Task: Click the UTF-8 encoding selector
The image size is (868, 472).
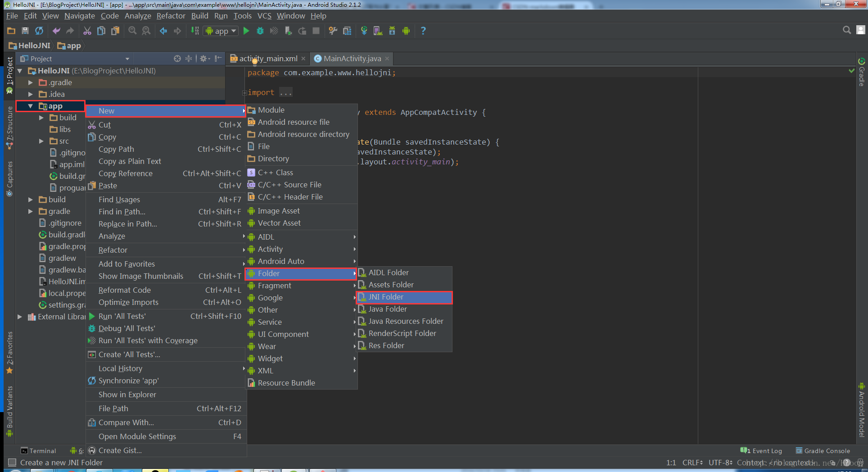Action: pos(720,463)
